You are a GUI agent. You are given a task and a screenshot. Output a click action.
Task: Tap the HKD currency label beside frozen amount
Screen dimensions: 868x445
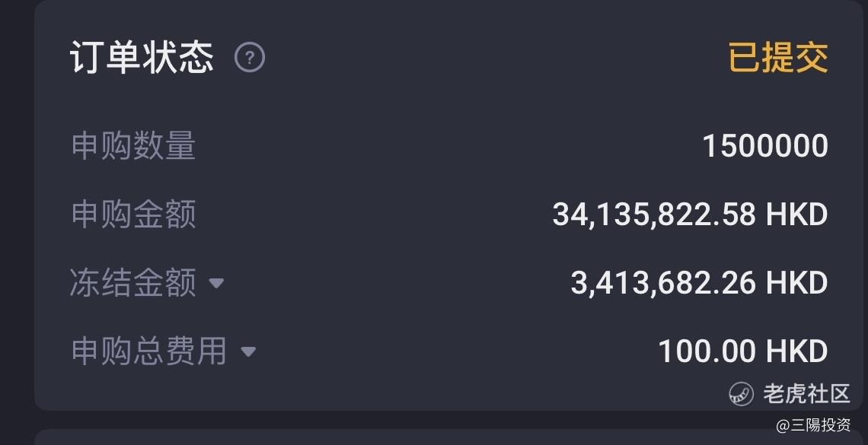[x=796, y=282]
